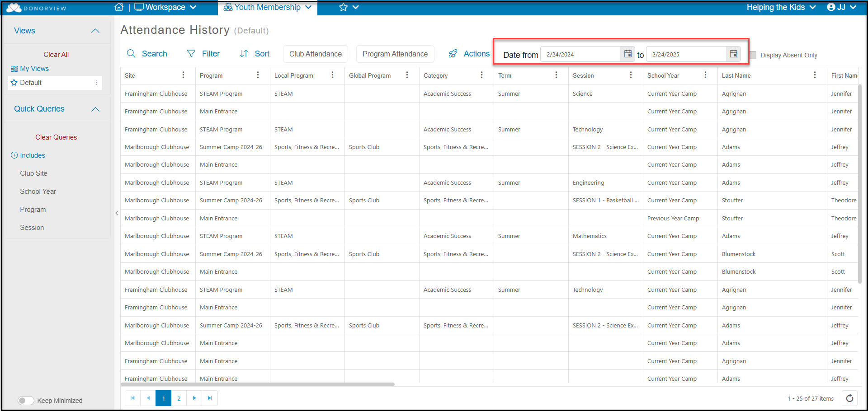
Task: Refresh the attendance grid
Action: click(x=850, y=398)
